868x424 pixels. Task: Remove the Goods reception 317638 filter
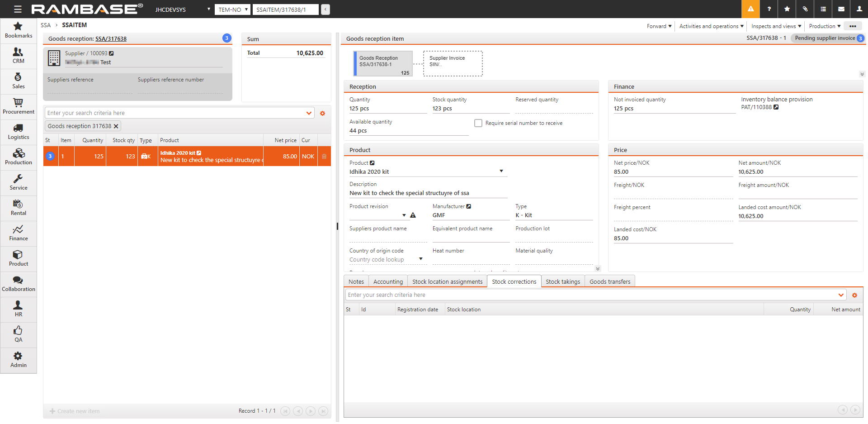coord(116,126)
